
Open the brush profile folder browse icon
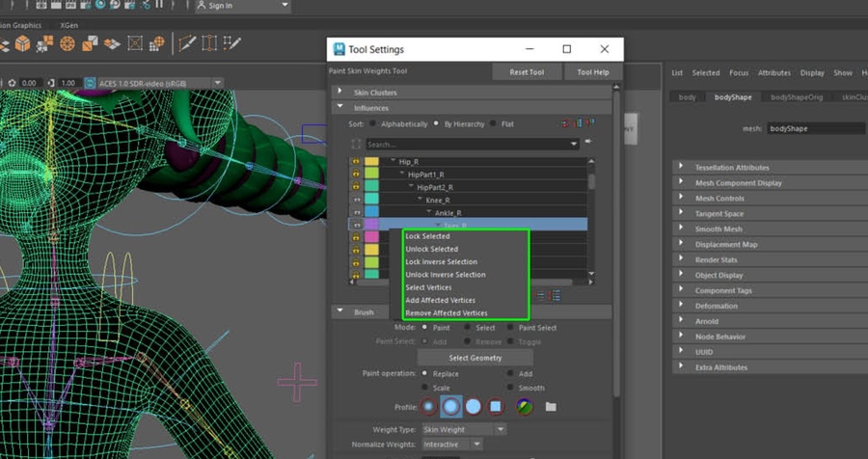[551, 407]
